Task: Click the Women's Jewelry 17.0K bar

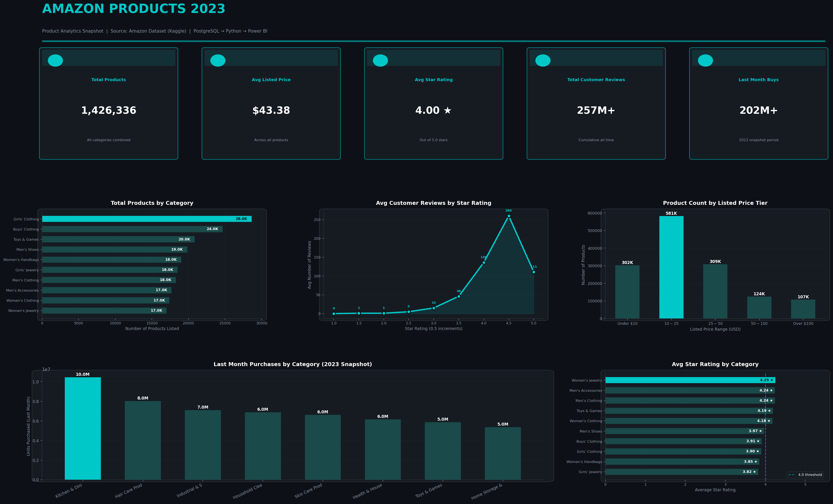Action: 104,310
